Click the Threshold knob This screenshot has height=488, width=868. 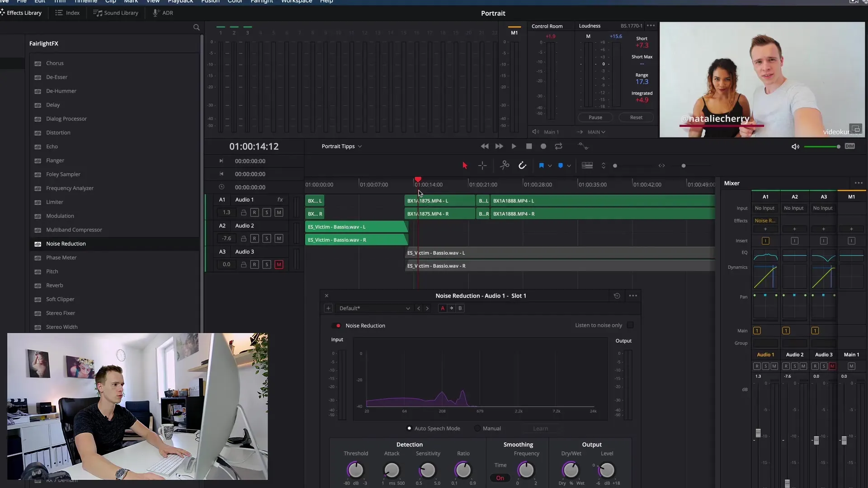[355, 470]
